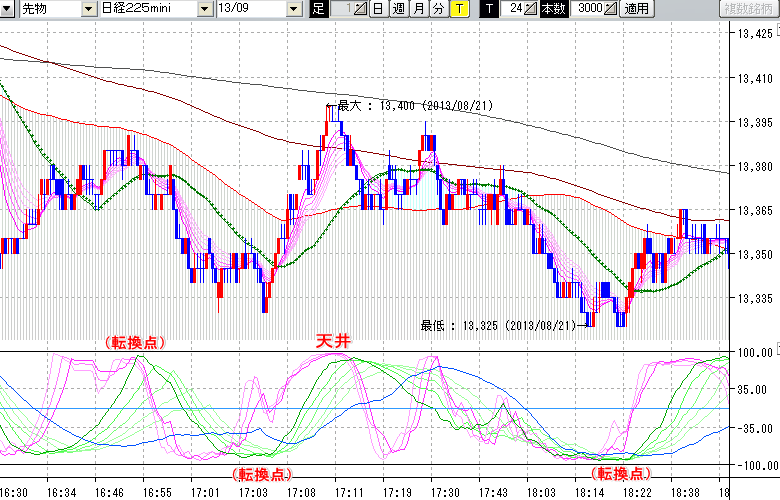The width and height of the screenshot is (780, 500).
Task: Select the 分 (minute) timeframe button
Action: tap(438, 9)
